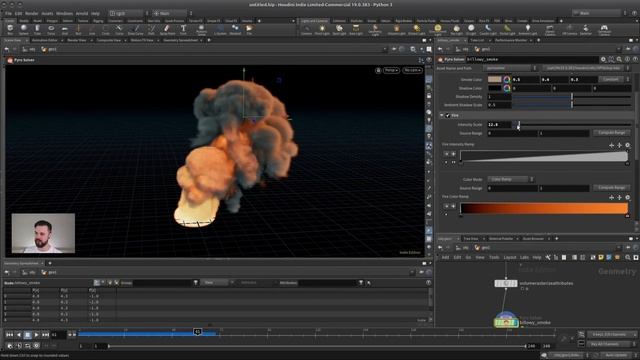Toggle the Fire checkbox
The width and height of the screenshot is (640, 360).
click(x=448, y=116)
